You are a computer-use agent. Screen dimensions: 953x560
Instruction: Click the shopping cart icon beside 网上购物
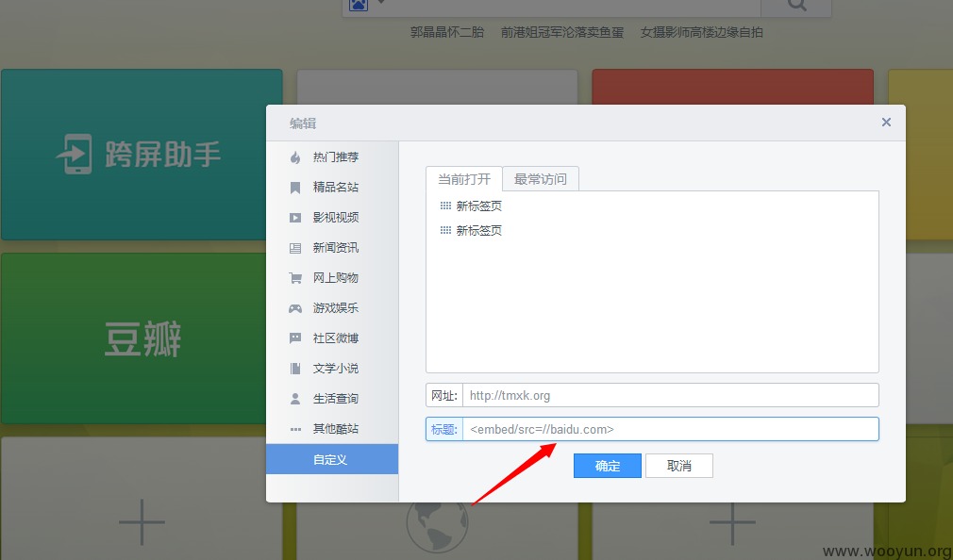click(x=295, y=278)
